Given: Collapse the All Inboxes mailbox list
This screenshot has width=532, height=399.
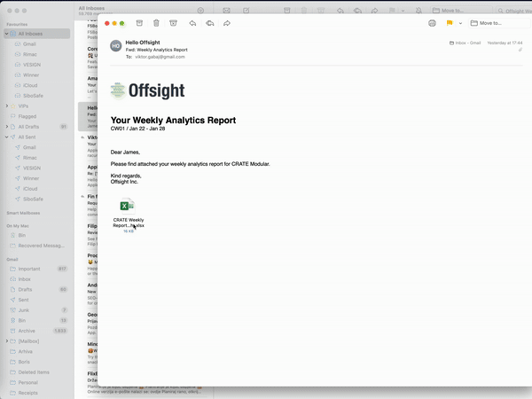Looking at the screenshot, I should [7, 34].
